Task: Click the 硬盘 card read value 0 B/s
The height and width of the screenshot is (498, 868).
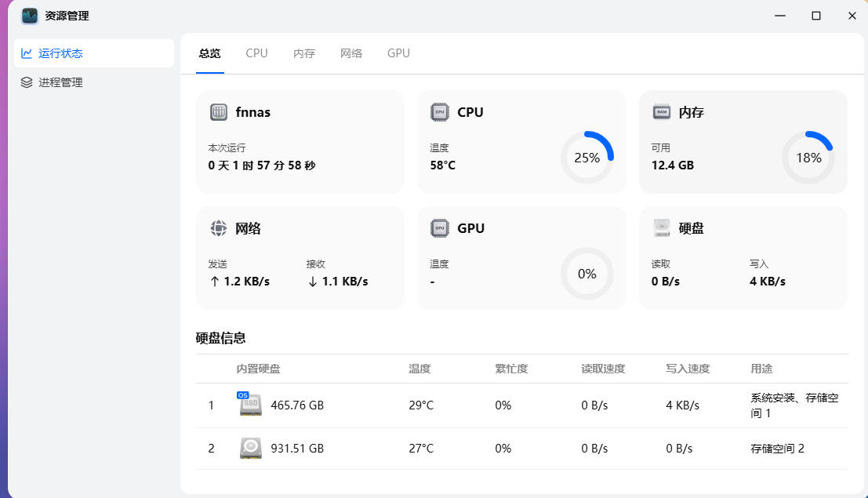Action: [666, 282]
